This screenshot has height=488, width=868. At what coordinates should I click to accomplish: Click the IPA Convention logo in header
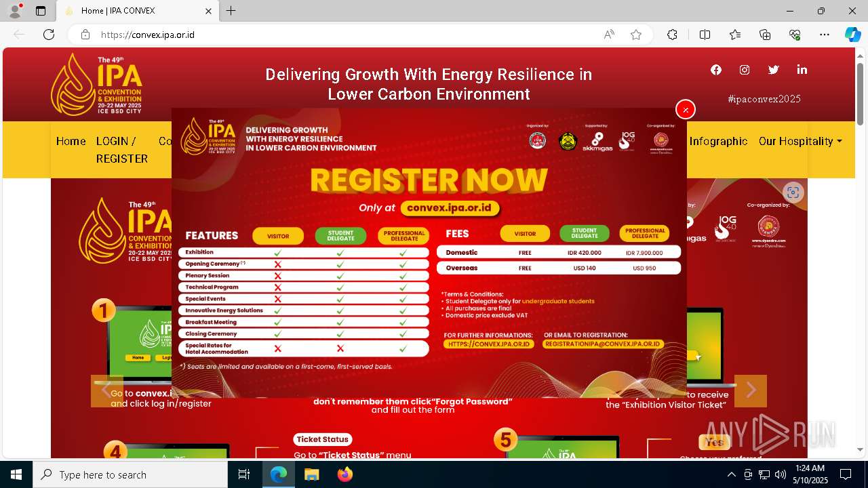[x=96, y=85]
